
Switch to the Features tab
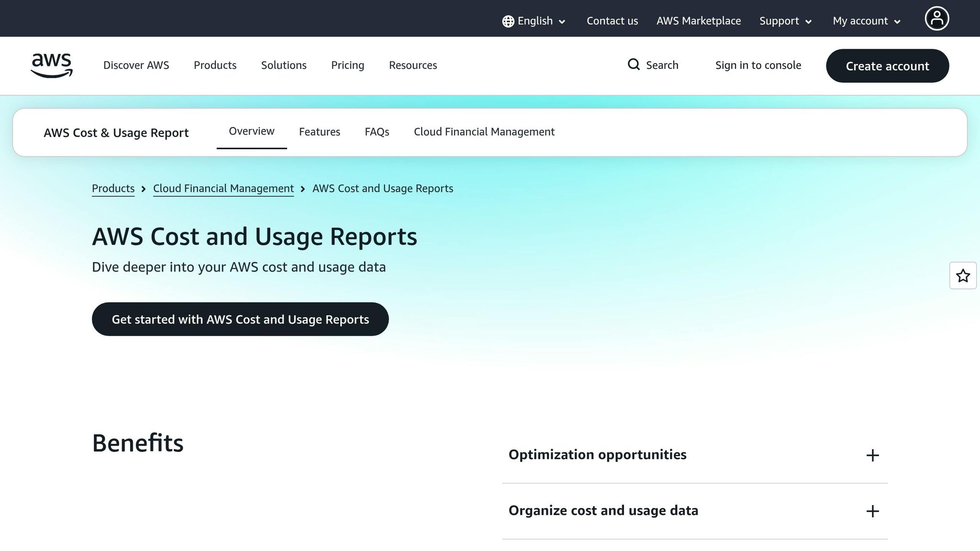(x=319, y=132)
